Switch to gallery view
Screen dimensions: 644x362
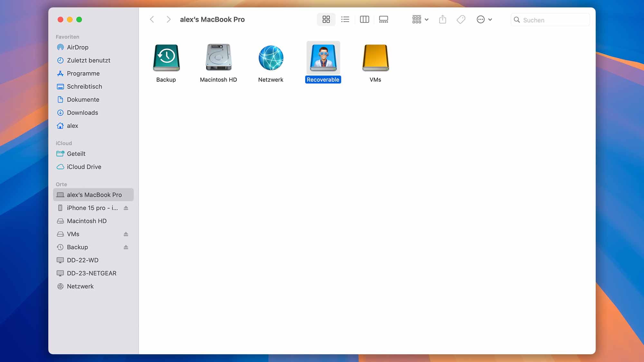tap(384, 19)
